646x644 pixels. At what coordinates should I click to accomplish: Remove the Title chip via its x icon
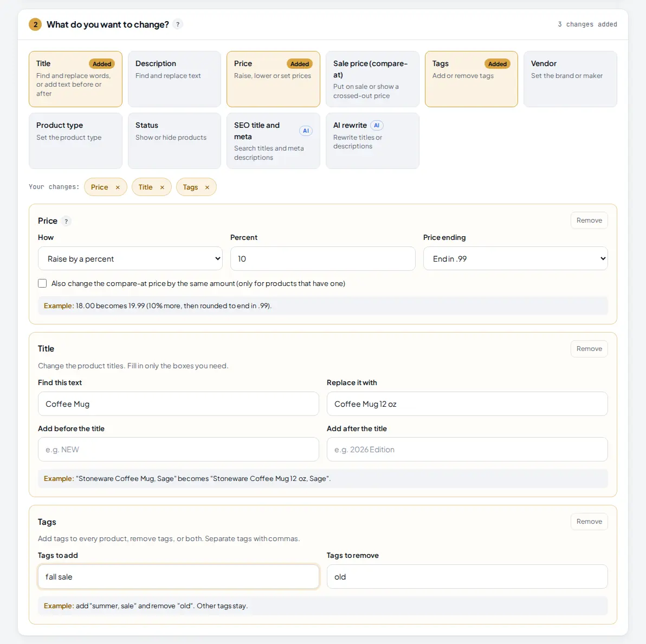click(x=163, y=187)
